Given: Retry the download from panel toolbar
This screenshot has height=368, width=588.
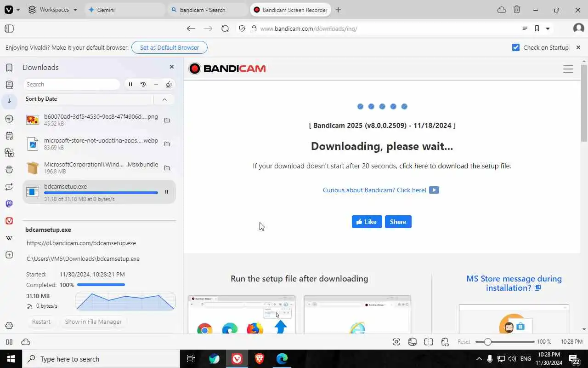Looking at the screenshot, I should coord(143,84).
